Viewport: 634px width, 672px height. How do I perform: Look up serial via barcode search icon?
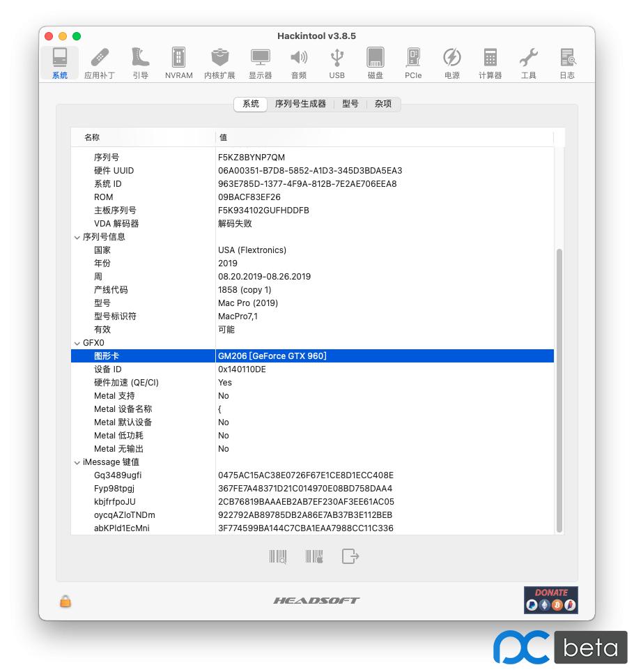tap(277, 556)
